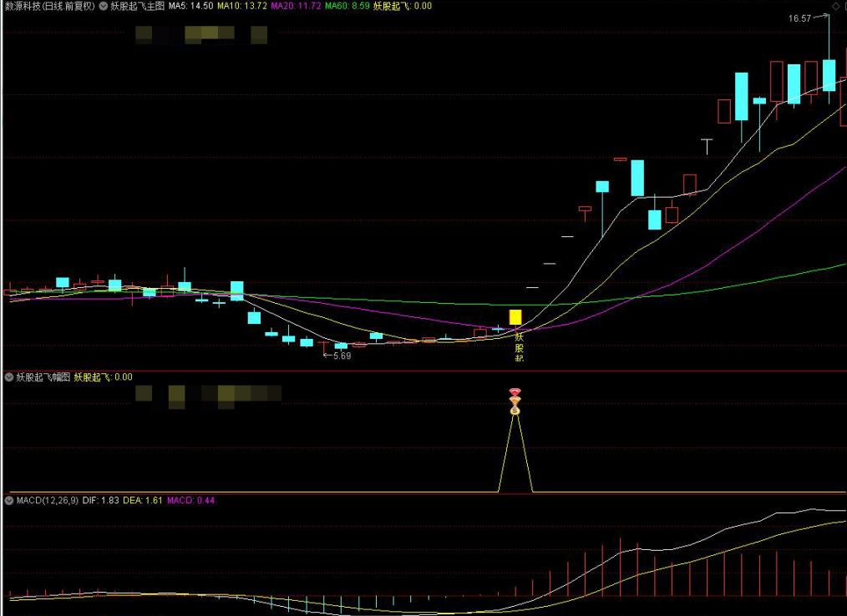Viewport: 847px width, 616px height.
Task: Click the orange gem signal icon
Action: click(x=515, y=401)
